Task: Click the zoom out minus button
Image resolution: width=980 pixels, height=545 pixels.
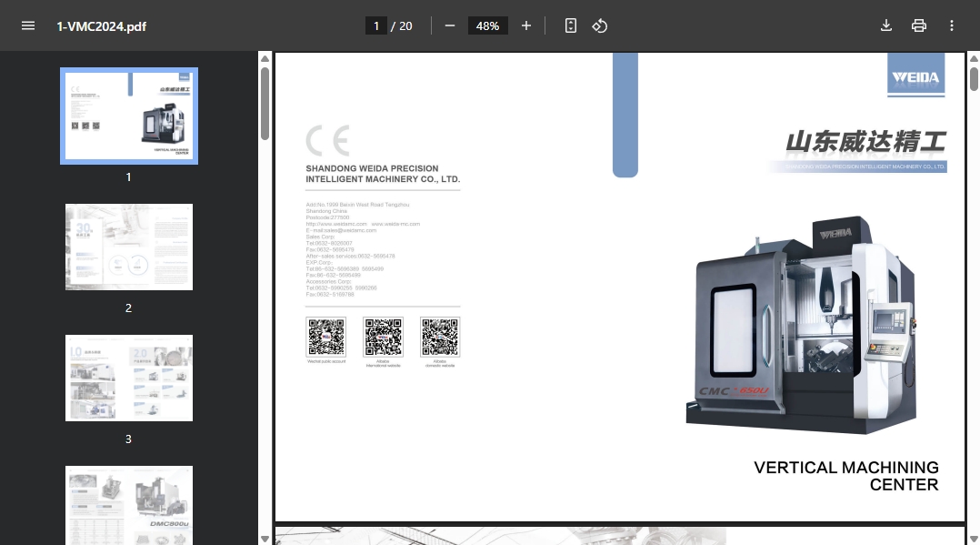Action: (449, 25)
